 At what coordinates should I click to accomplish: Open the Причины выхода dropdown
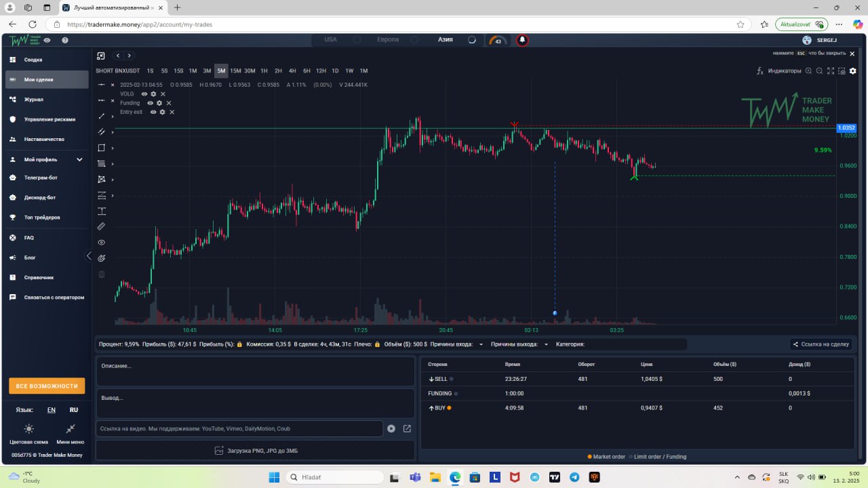546,344
